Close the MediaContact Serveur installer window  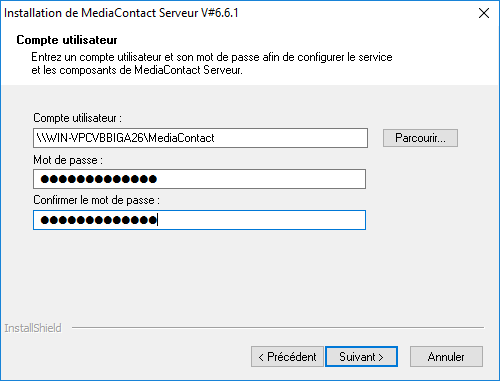click(x=484, y=13)
